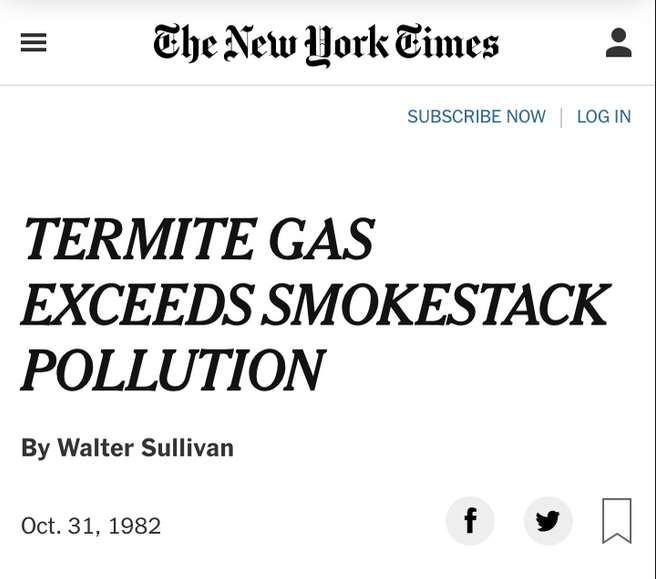Image resolution: width=656 pixels, height=579 pixels.
Task: Open Walter Sullivan's author page
Action: [146, 448]
